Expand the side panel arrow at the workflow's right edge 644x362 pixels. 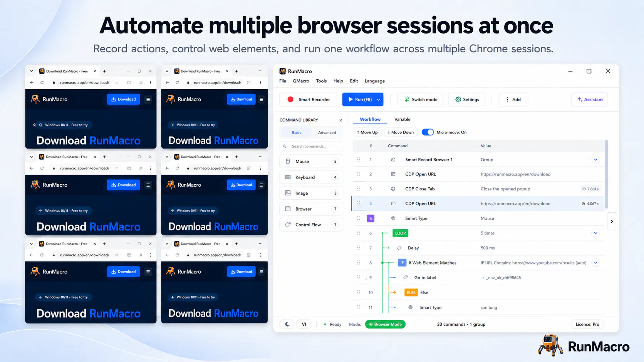612,221
